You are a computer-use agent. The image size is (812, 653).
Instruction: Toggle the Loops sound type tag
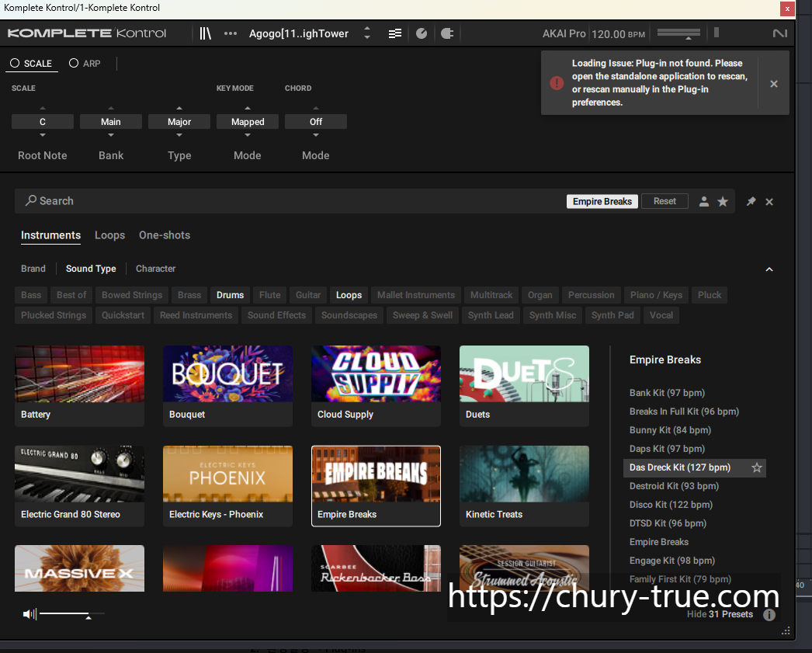[x=349, y=294]
